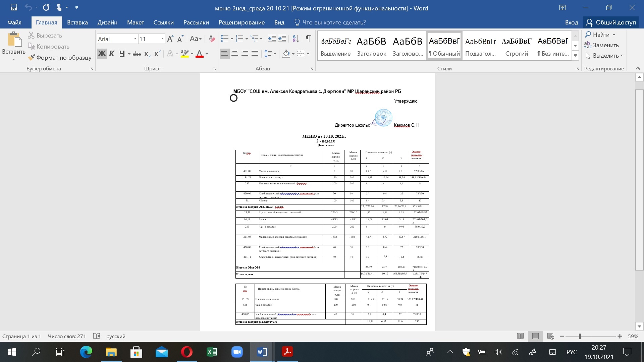The height and width of the screenshot is (362, 644).
Task: Expand the Styles gallery more arrow
Action: pos(575,56)
